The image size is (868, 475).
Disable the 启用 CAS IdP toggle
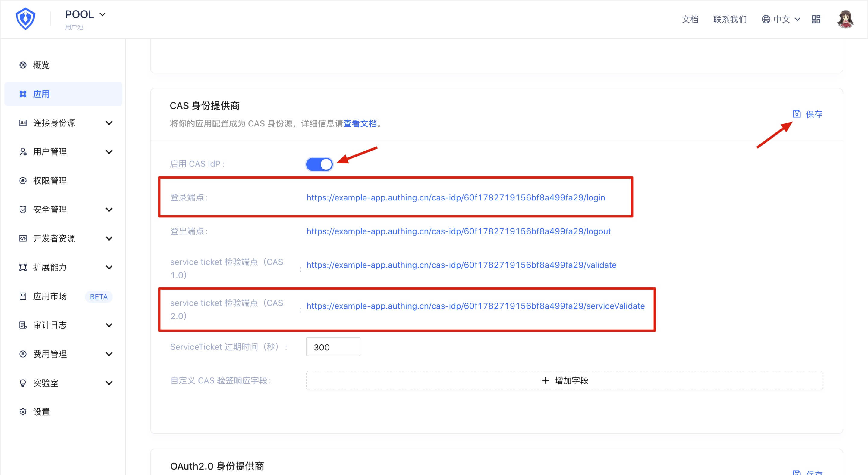(x=319, y=164)
